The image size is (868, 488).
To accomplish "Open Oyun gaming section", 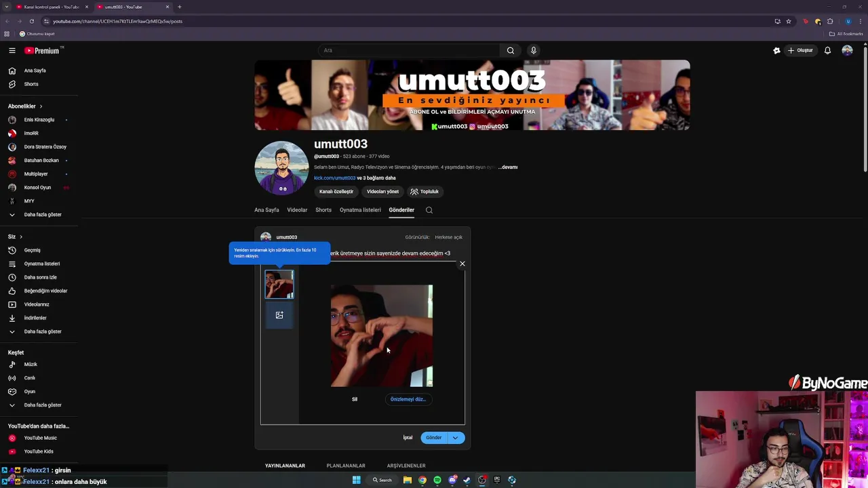I will point(29,392).
